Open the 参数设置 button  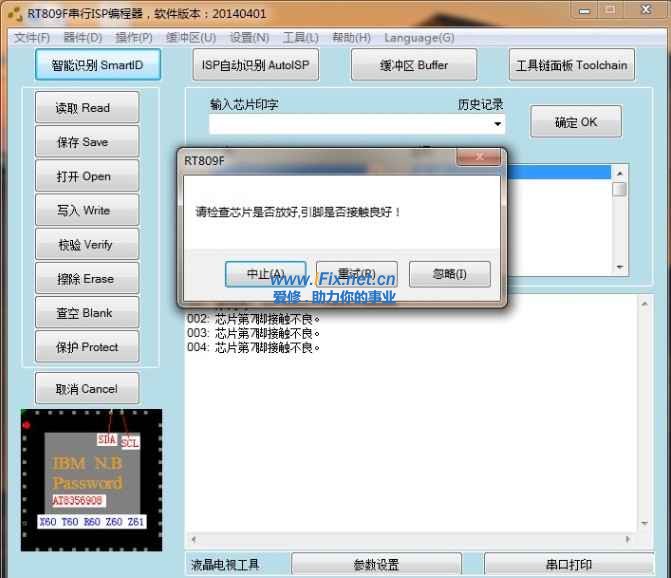point(377,564)
